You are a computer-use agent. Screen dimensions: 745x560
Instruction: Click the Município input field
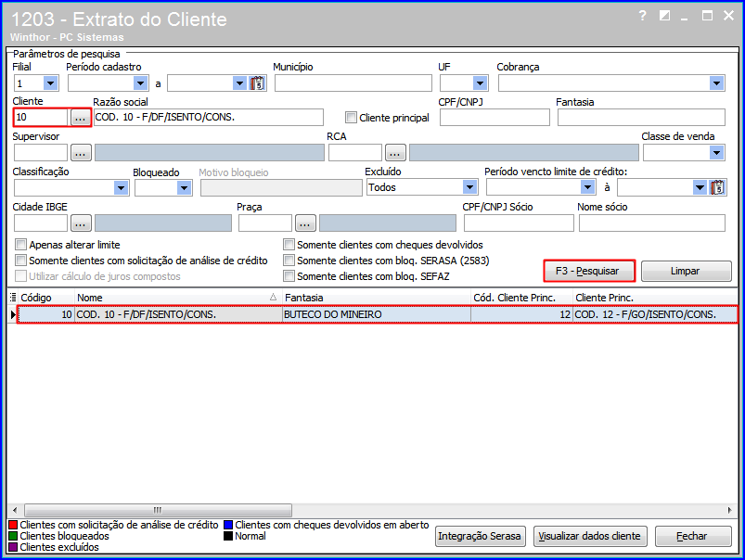click(x=353, y=83)
